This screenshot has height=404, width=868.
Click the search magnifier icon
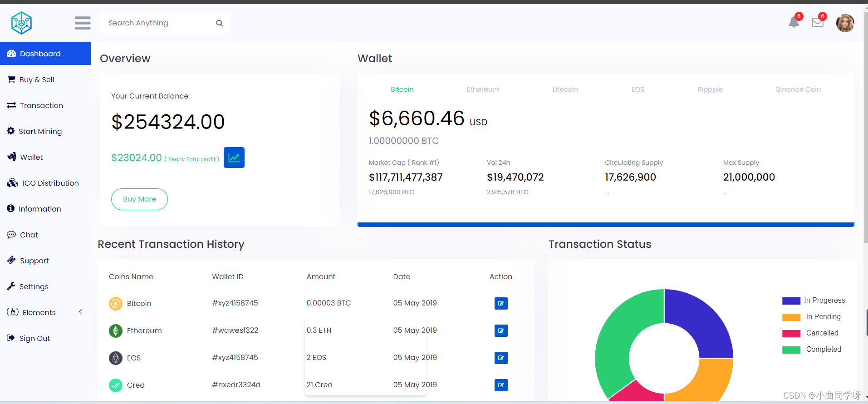[x=220, y=23]
